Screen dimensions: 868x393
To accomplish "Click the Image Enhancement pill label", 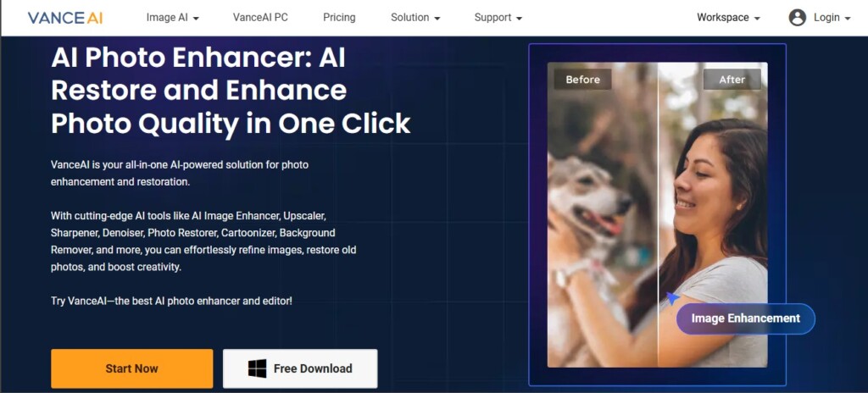I will [746, 318].
